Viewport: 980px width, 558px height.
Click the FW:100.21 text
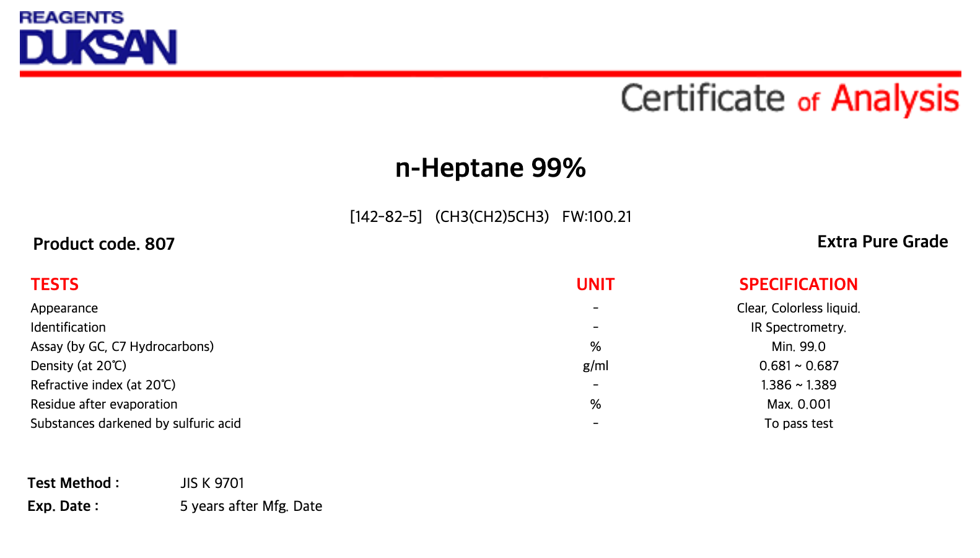tap(597, 216)
